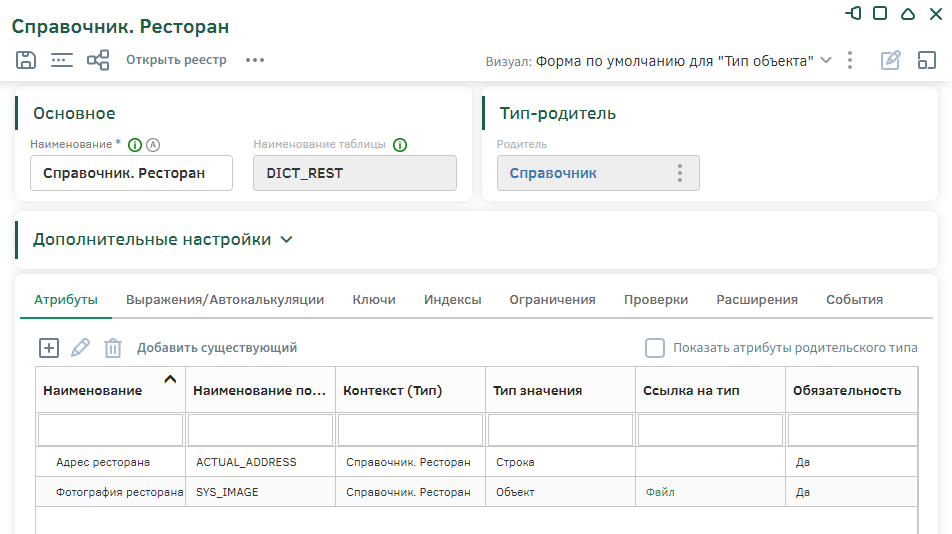952x534 pixels.
Task: Click the Наименование text input field
Action: coord(131,173)
